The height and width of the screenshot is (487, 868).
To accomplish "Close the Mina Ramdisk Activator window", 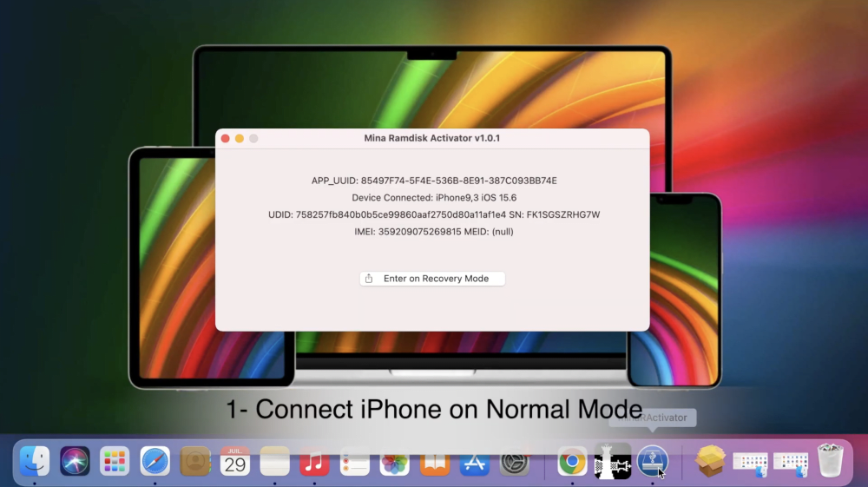I will point(226,138).
